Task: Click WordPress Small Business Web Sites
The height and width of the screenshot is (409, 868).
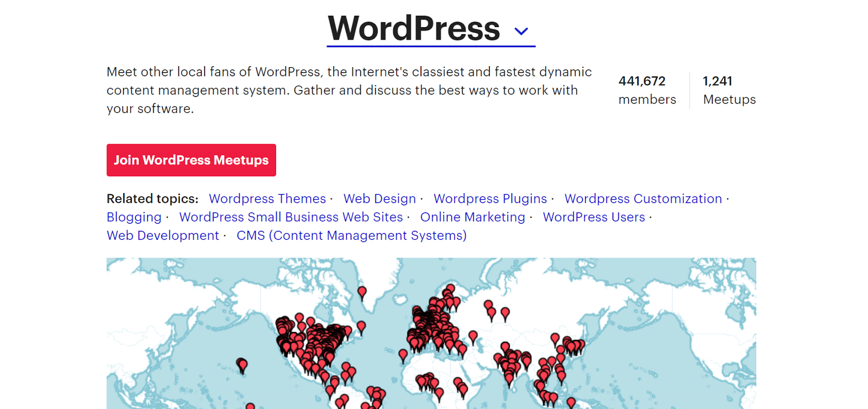Action: pos(291,218)
